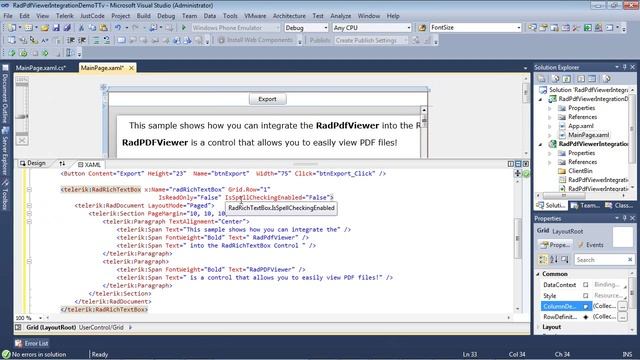Click the Save icon in the toolbar
The image size is (640, 360).
(x=56, y=28)
